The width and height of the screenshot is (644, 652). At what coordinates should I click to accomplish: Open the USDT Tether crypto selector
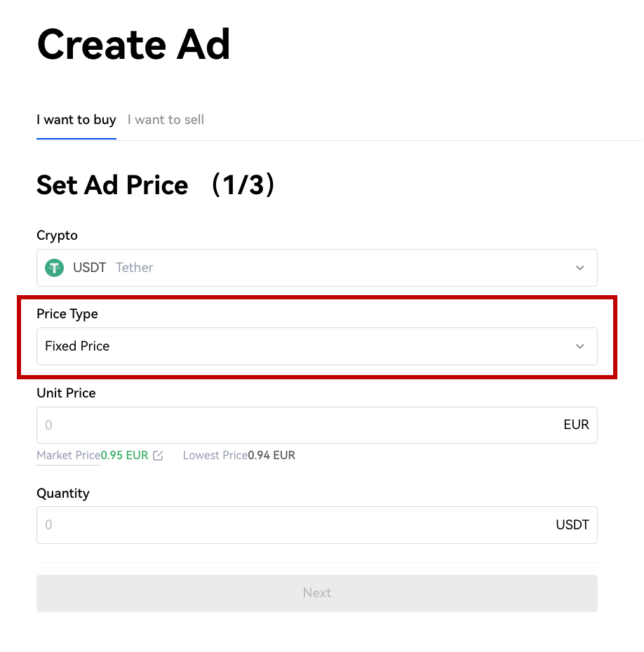[x=317, y=268]
